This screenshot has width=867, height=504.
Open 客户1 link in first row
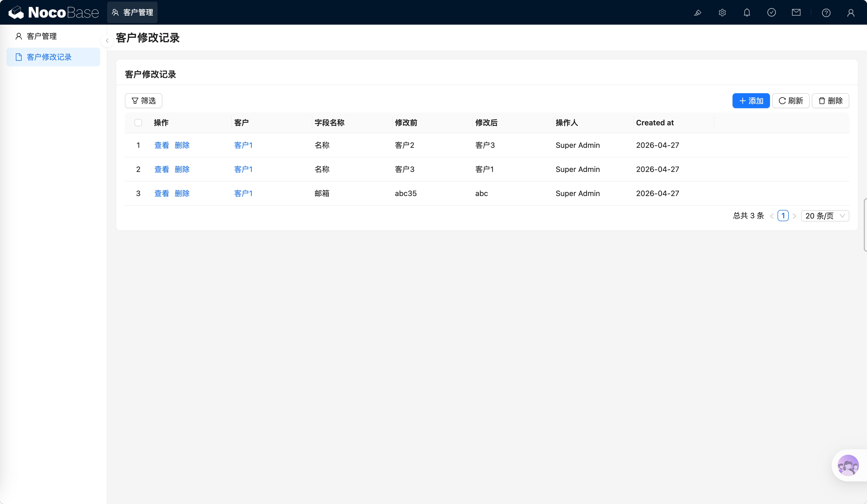tap(243, 145)
